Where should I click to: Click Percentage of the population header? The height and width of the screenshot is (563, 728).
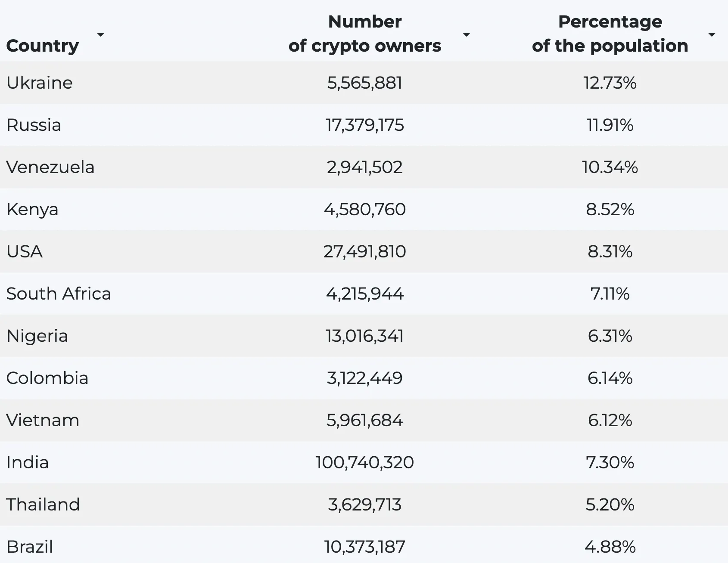click(610, 34)
